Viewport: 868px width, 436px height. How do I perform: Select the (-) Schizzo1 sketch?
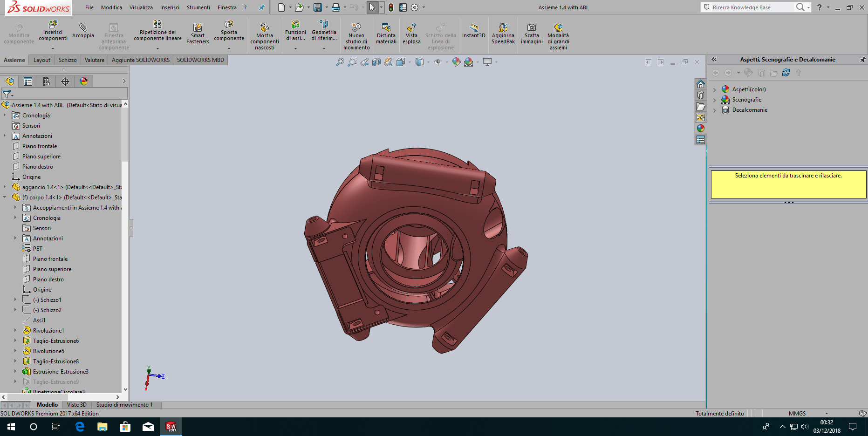tap(47, 300)
